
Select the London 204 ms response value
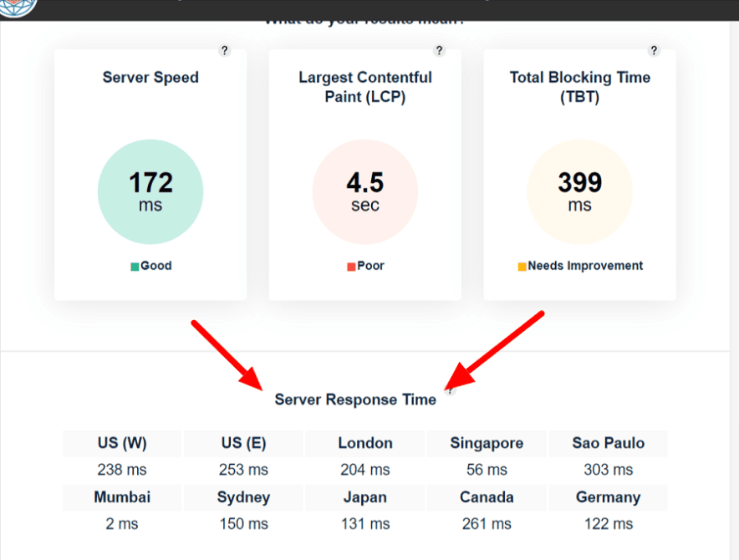point(365,470)
